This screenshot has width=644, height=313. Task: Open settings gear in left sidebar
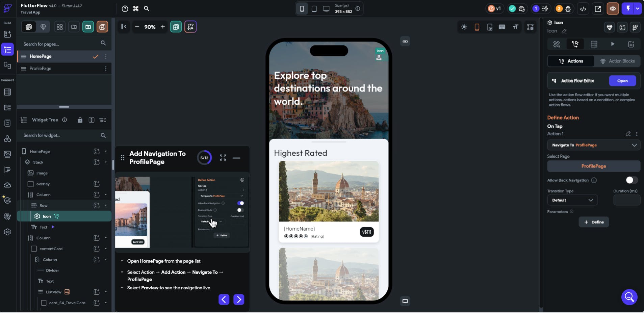[7, 232]
